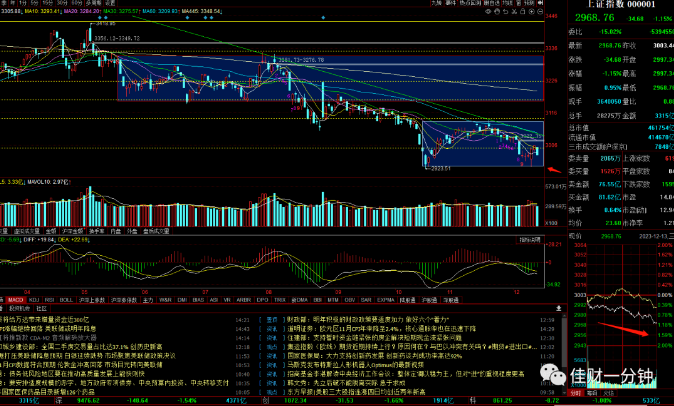
Task: Select the BIAS indicator tab
Action: 199,300
